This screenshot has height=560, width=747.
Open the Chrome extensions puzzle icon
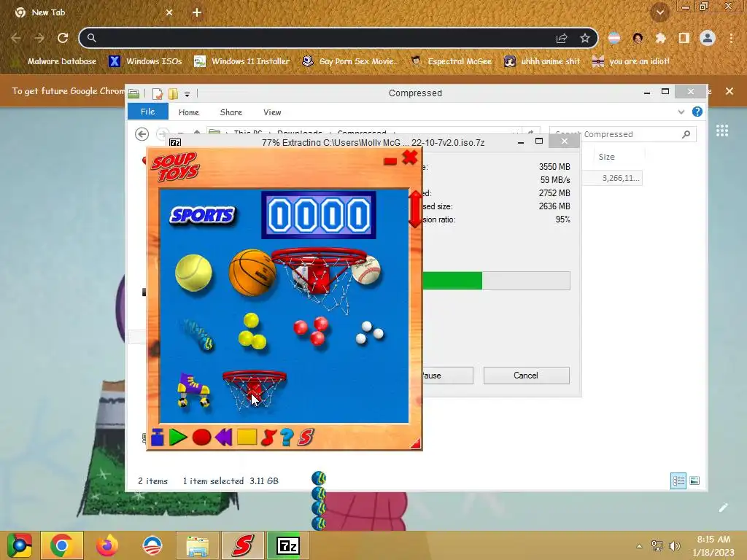661,38
